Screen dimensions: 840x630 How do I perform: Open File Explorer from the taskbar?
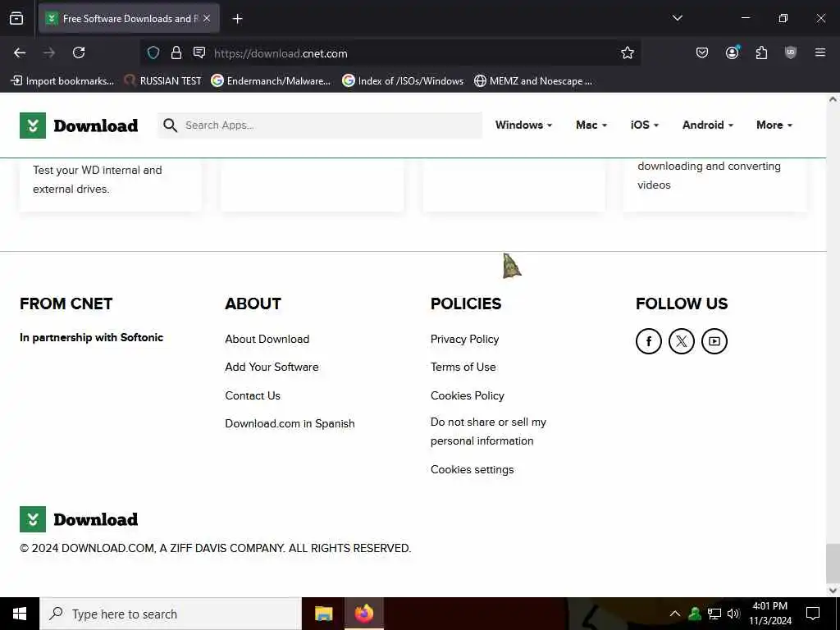[x=323, y=614]
